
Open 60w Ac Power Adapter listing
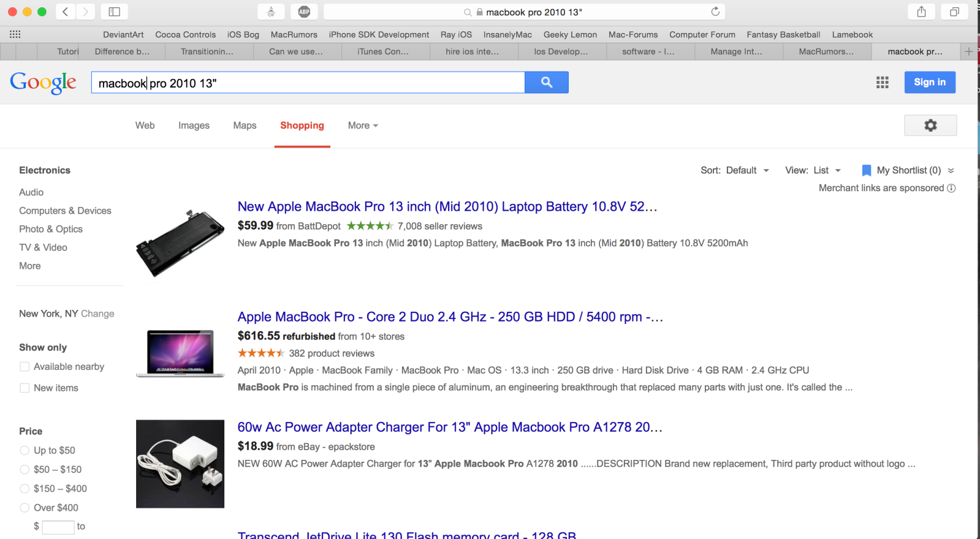[450, 428]
